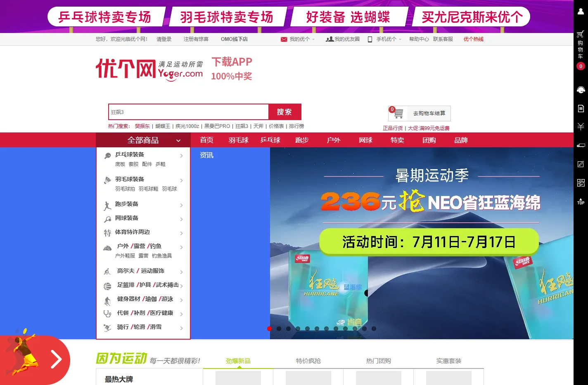The image size is (588, 385).
Task: Open 羽毛球 in the main navigation
Action: (x=238, y=140)
